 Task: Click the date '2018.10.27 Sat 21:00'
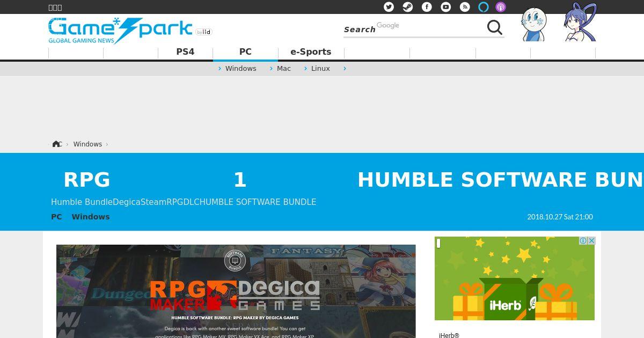(560, 217)
